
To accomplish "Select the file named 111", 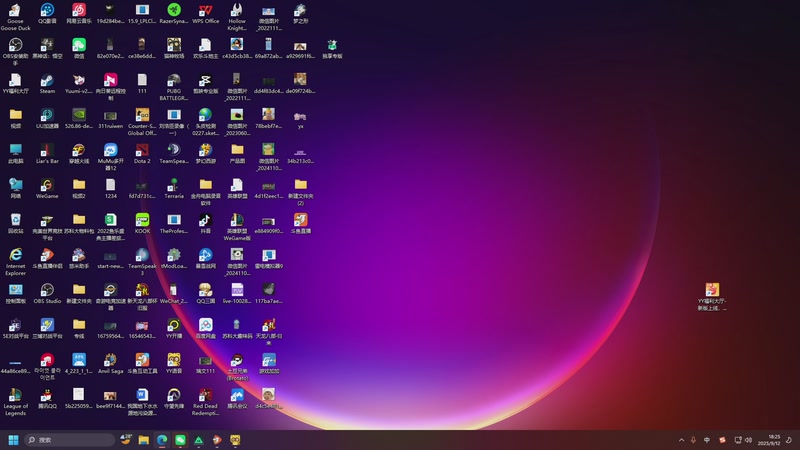I will (x=142, y=84).
